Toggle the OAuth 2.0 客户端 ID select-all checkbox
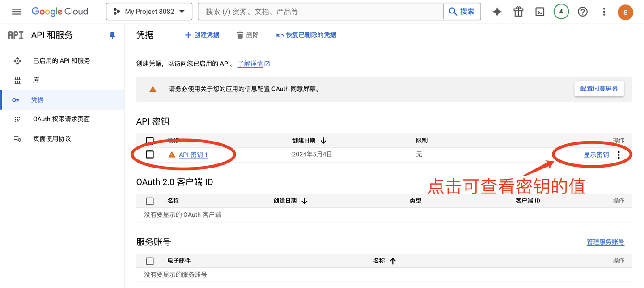Viewport: 644px width, 288px height. (150, 201)
